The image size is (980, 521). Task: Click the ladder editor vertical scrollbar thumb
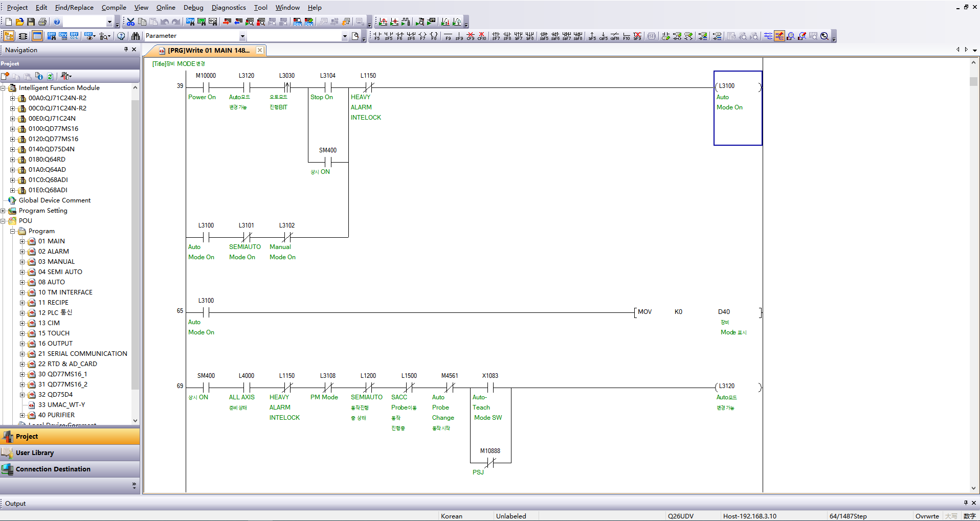pyautogui.click(x=973, y=82)
